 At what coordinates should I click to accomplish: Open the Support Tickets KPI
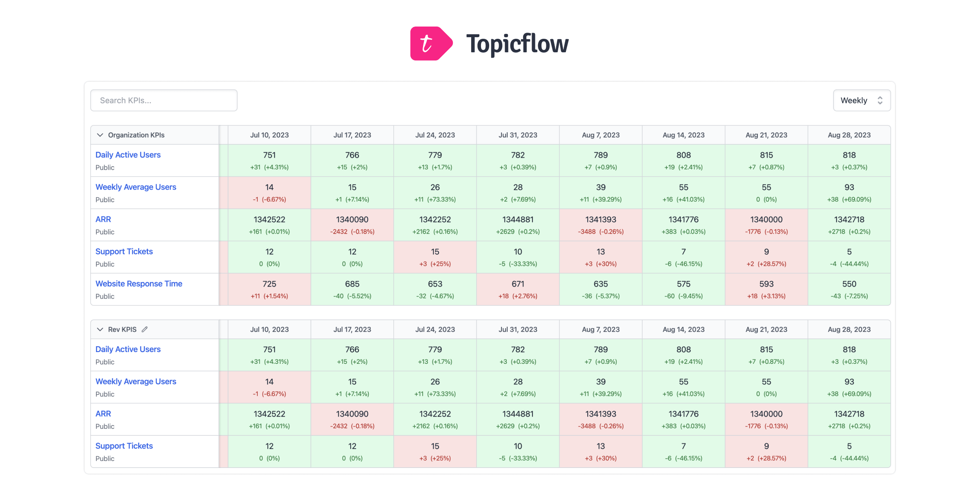(124, 251)
